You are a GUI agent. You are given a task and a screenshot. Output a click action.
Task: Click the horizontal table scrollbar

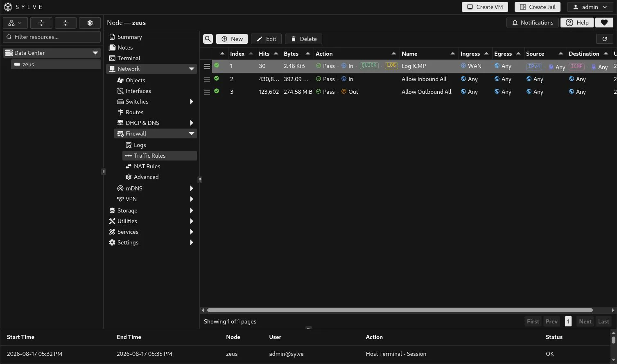point(400,310)
